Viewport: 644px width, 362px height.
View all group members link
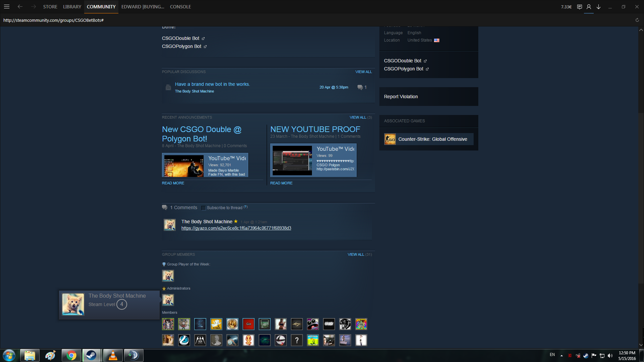356,254
